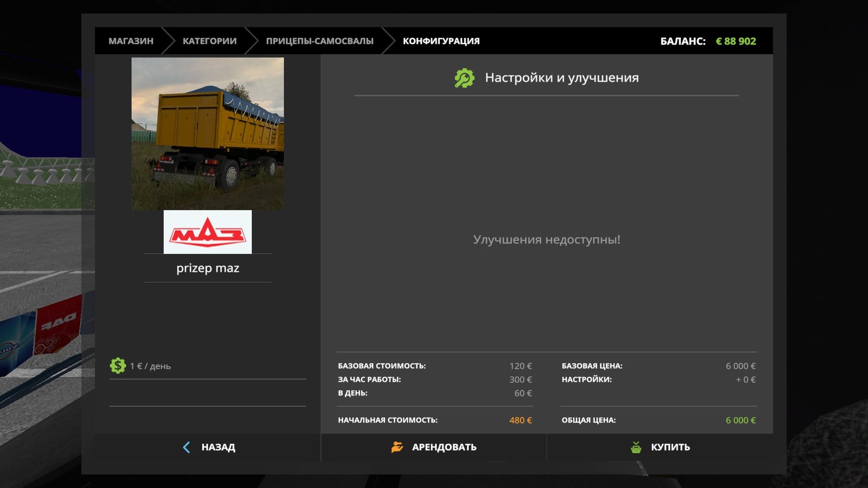The image size is (868, 488).
Task: Click the orange rent hand icon
Action: [x=397, y=447]
